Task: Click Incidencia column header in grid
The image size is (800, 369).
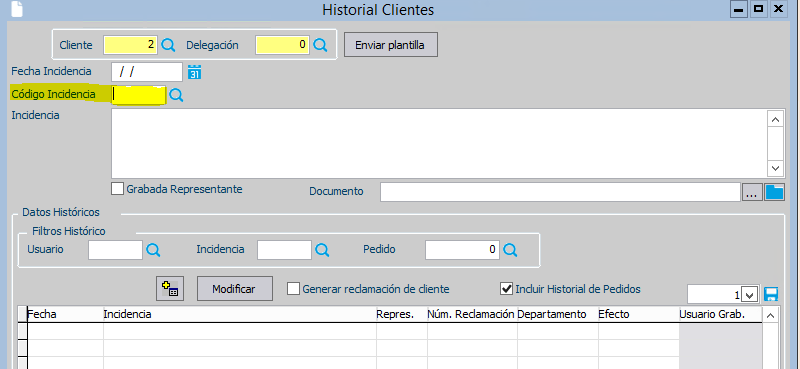Action: coord(240,314)
